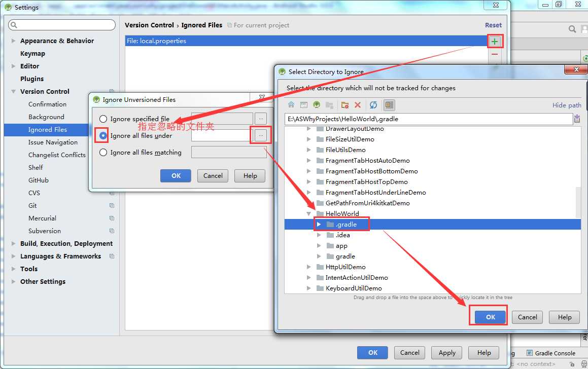The width and height of the screenshot is (588, 369).
Task: Click Apply in the Settings window
Action: (447, 352)
